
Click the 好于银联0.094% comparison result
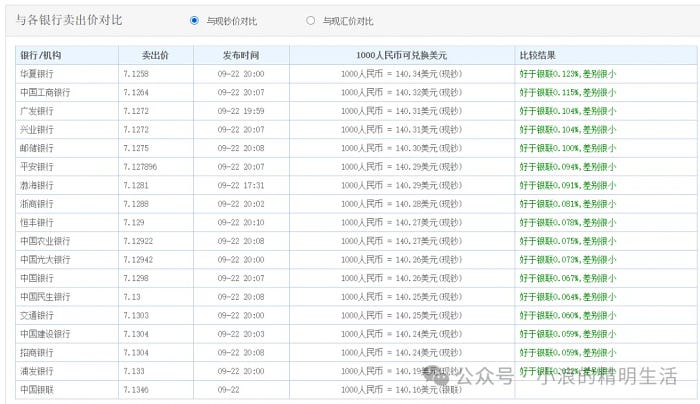click(x=567, y=167)
